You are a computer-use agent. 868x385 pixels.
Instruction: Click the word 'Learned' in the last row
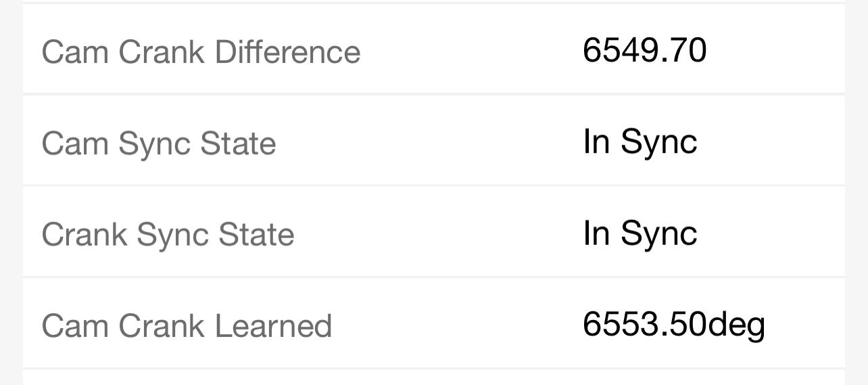click(x=273, y=326)
